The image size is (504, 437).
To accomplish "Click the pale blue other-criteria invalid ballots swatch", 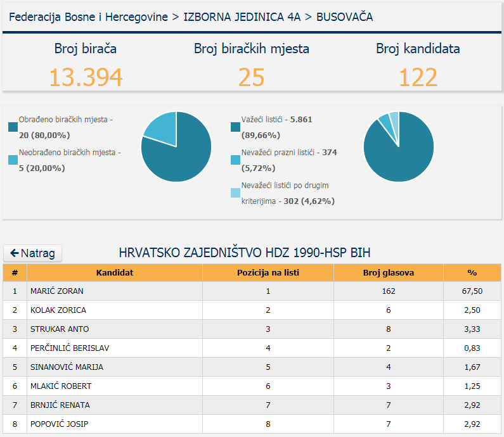I will click(x=236, y=193).
